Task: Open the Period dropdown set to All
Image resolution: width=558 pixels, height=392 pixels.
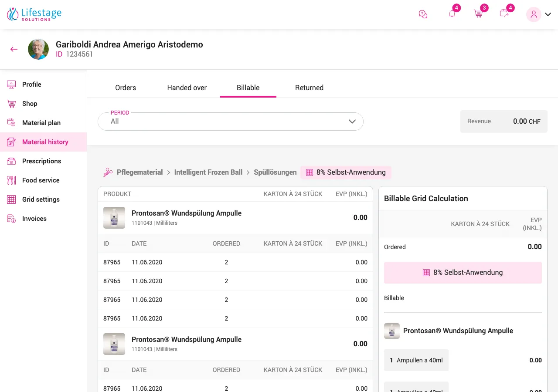Action: (231, 122)
